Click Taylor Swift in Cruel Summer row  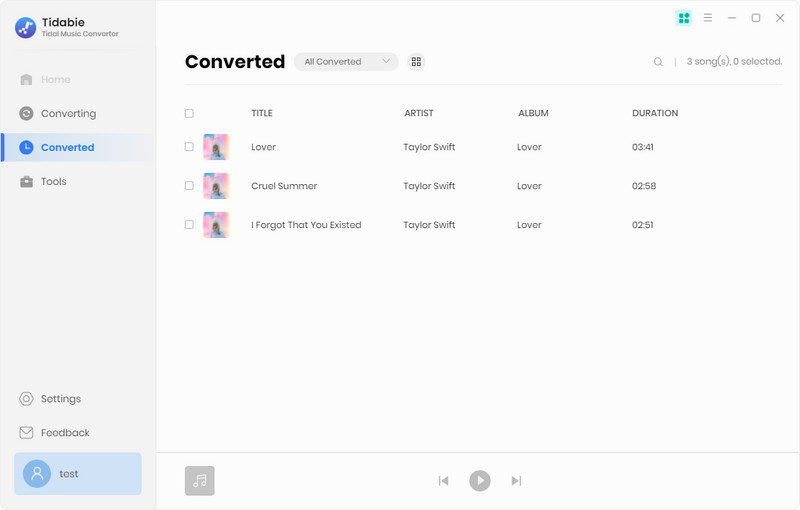pos(429,186)
